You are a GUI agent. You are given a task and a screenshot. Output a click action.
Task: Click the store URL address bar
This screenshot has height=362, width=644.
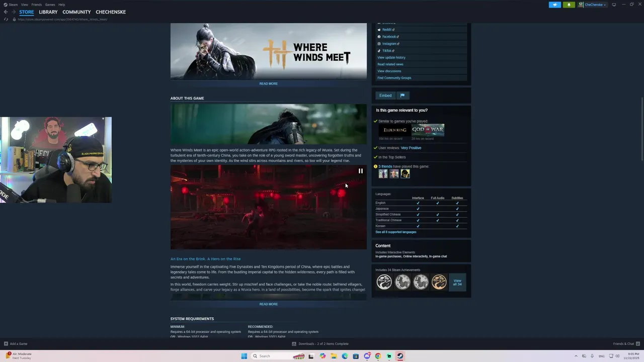62,19
